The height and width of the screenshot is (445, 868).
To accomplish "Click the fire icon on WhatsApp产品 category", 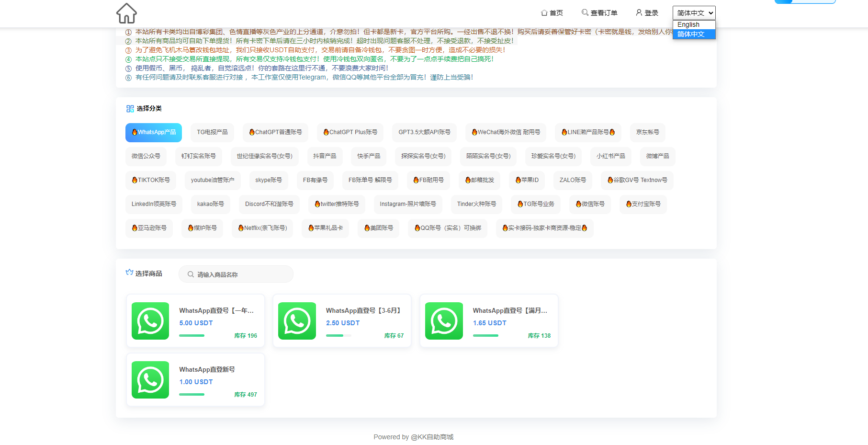I will (x=135, y=132).
